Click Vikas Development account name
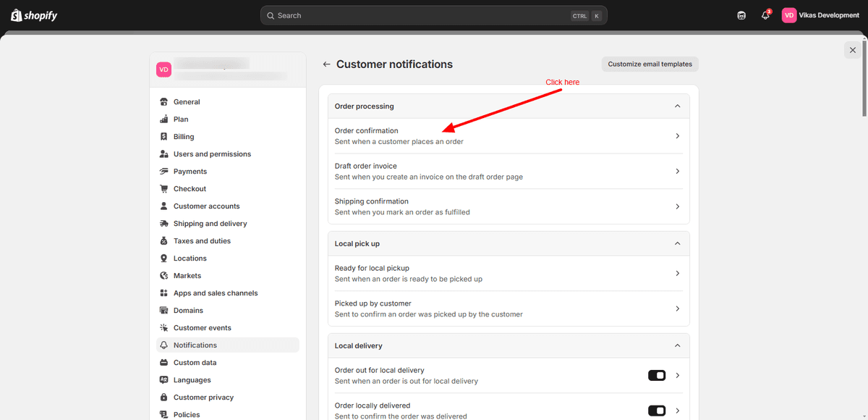The height and width of the screenshot is (420, 868). tap(829, 15)
